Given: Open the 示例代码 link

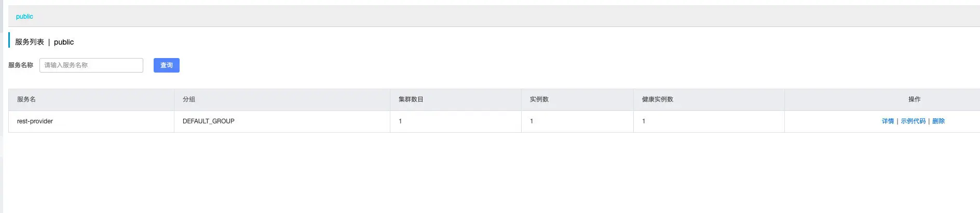Looking at the screenshot, I should (913, 121).
